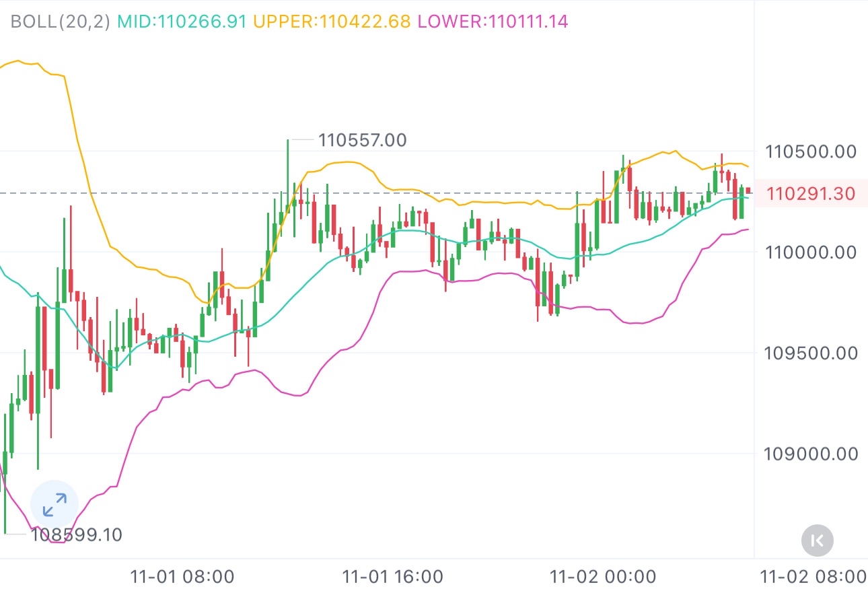Click the 11-01 08:00 time label
Viewport: 868px width, 589px height.
coord(182,577)
